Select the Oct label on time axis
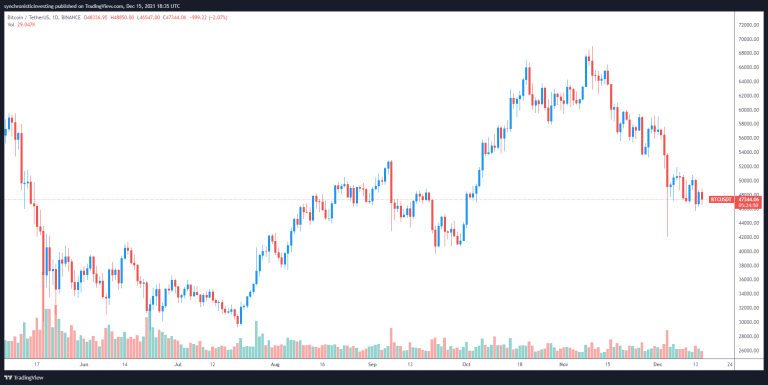Screen dimensions: 768x385 (466, 364)
